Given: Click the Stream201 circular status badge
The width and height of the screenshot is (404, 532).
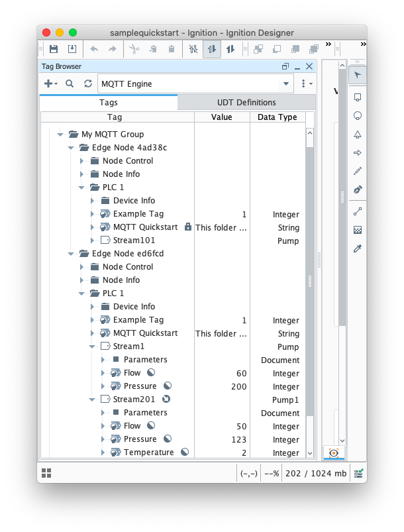Looking at the screenshot, I should [166, 399].
